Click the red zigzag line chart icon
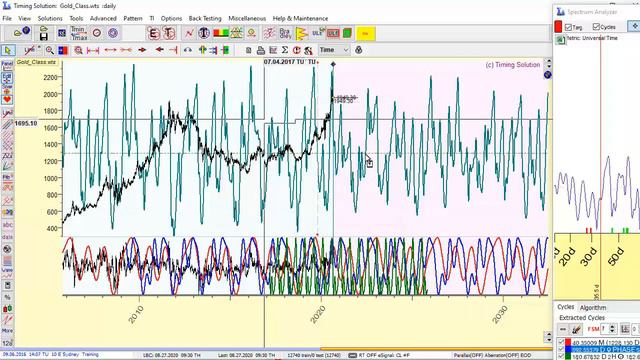The image size is (640, 360). pos(189,33)
